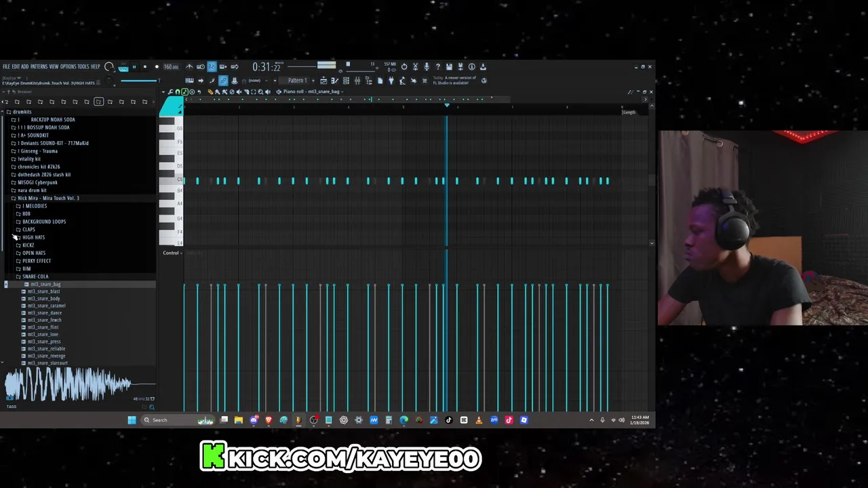868x488 pixels.
Task: Open the TOOLS menu
Action: (x=83, y=66)
